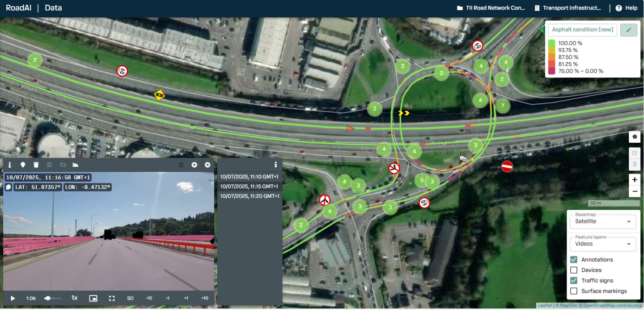This screenshot has width=644, height=310.
Task: Click the delete layers map tool
Action: (x=635, y=164)
